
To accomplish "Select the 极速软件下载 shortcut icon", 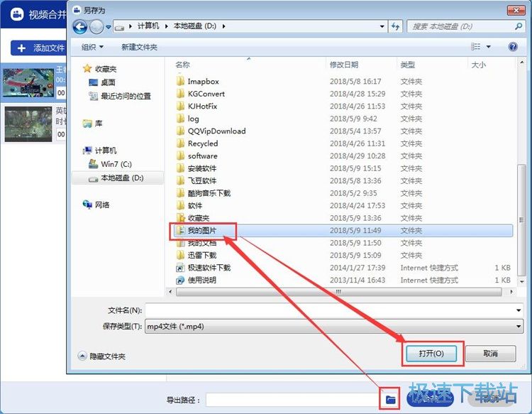I will [180, 268].
